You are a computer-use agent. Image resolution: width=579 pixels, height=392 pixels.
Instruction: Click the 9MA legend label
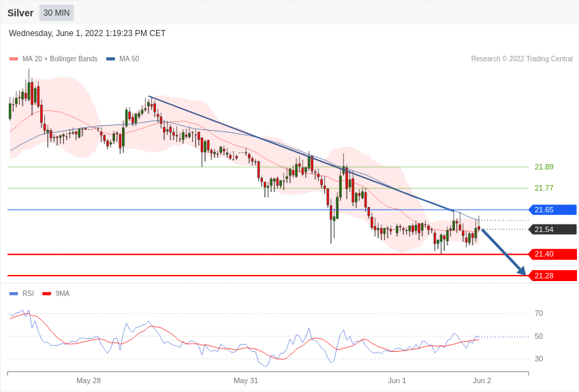tap(63, 293)
